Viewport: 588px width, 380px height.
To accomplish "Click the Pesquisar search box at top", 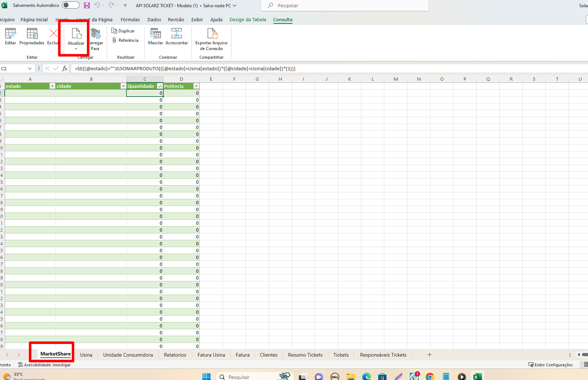I will tap(344, 6).
